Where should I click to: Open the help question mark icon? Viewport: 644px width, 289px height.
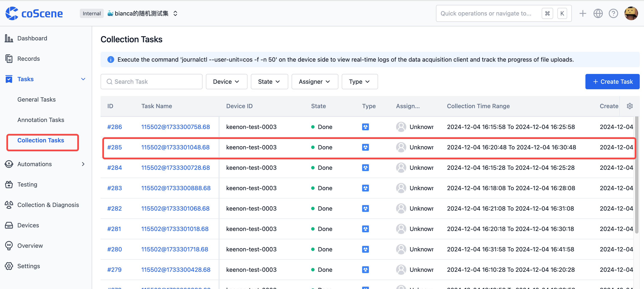click(x=613, y=13)
